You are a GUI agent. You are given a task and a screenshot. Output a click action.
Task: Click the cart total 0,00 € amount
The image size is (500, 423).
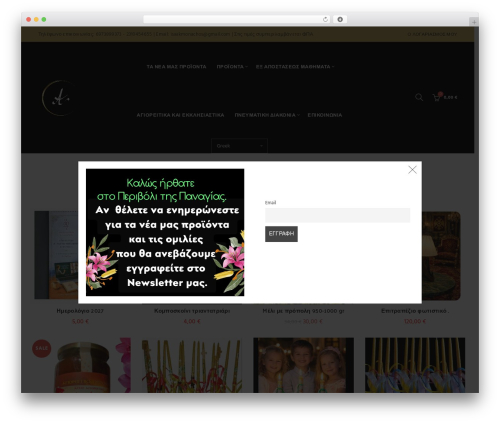(x=450, y=97)
